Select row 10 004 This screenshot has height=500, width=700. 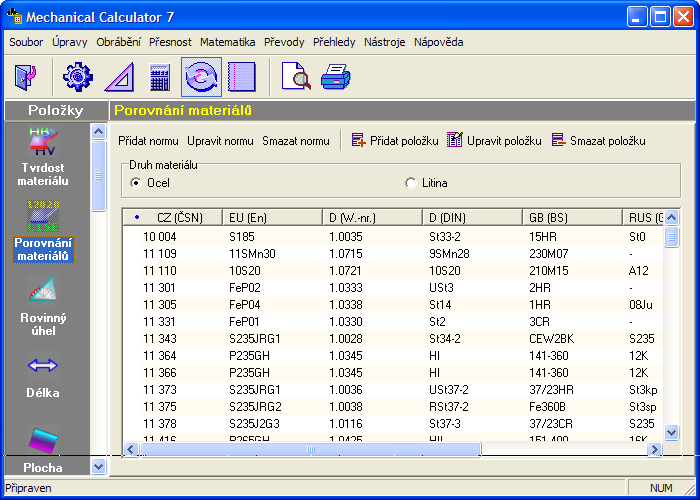[x=393, y=237]
